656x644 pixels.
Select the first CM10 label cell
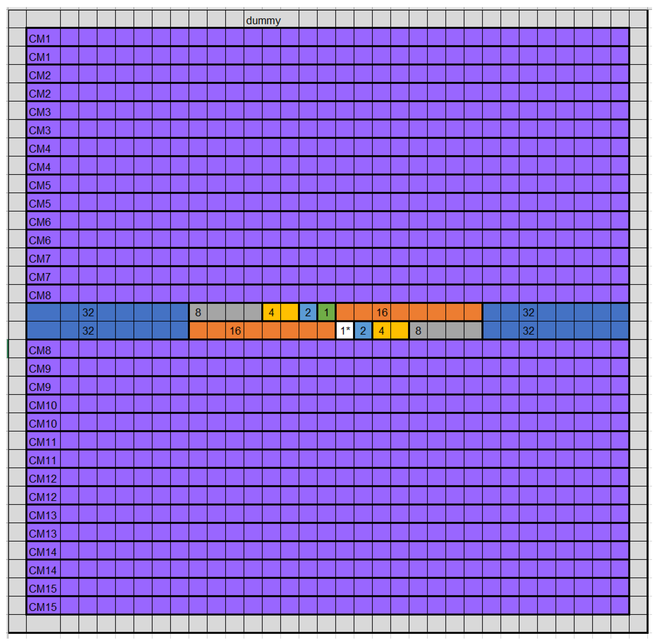(x=43, y=405)
